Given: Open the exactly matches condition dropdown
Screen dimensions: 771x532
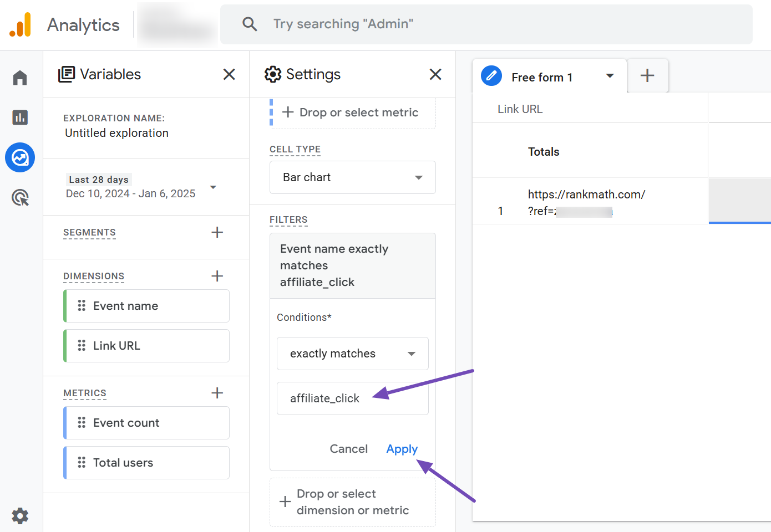Looking at the screenshot, I should 352,354.
